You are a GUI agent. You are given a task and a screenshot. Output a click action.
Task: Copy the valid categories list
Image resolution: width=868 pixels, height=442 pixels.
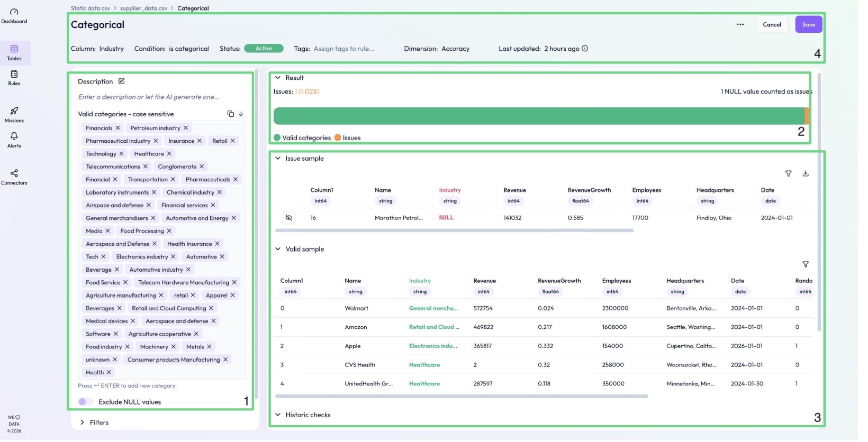[230, 114]
